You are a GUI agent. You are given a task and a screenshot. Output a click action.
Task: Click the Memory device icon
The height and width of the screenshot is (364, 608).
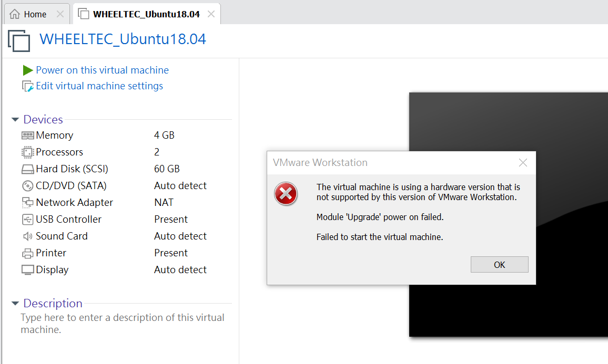27,135
